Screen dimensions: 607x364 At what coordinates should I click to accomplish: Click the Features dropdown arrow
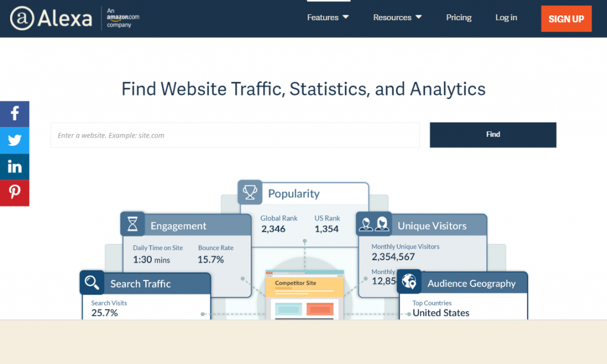[346, 17]
